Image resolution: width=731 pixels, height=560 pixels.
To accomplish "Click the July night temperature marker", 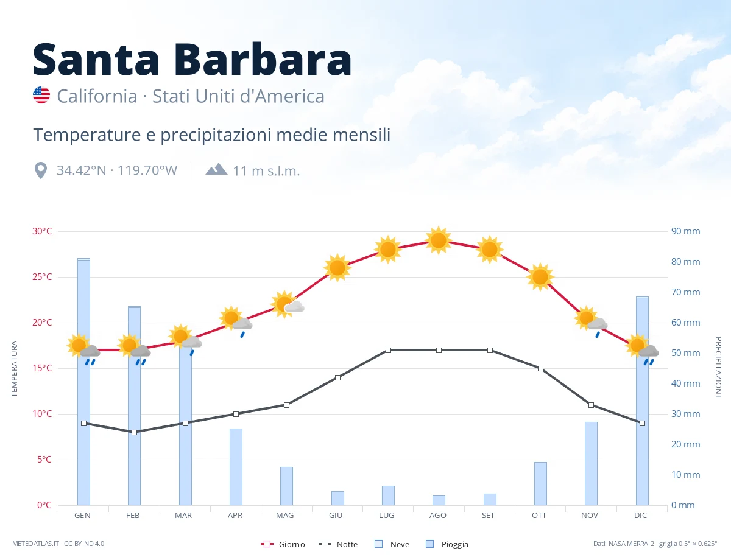I will click(x=388, y=350).
